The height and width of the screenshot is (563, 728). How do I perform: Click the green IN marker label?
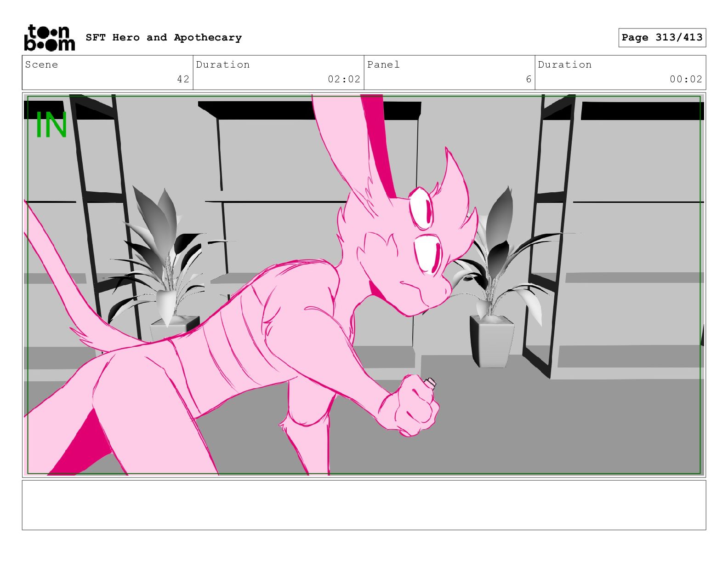[51, 125]
